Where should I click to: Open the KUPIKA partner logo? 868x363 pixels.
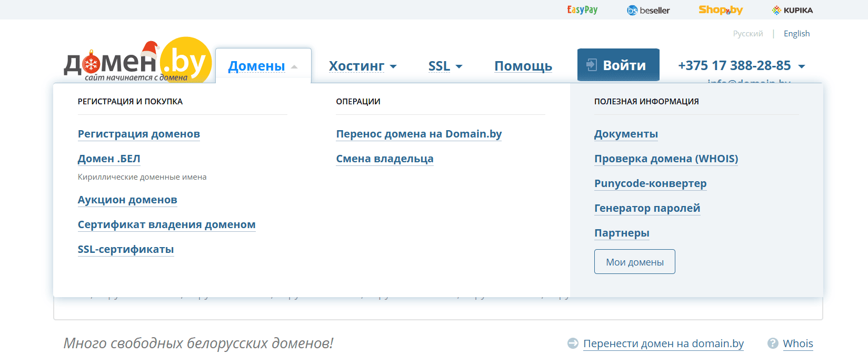click(792, 10)
